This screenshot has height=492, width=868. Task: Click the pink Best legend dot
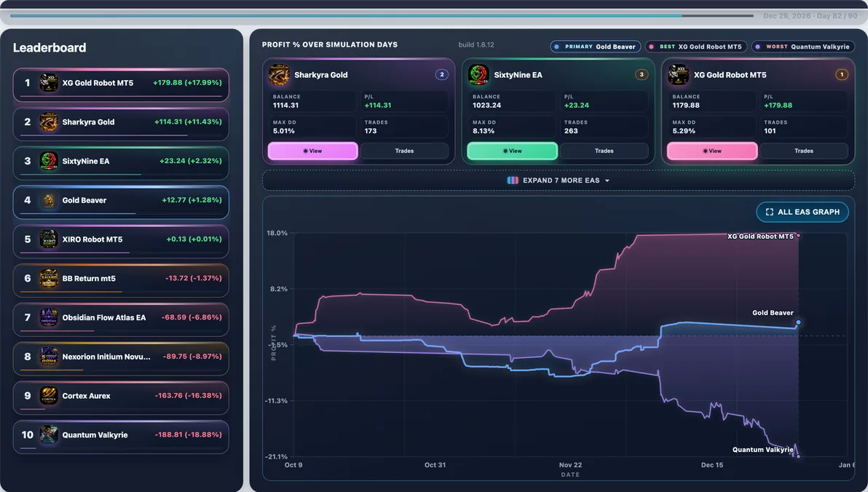point(652,47)
